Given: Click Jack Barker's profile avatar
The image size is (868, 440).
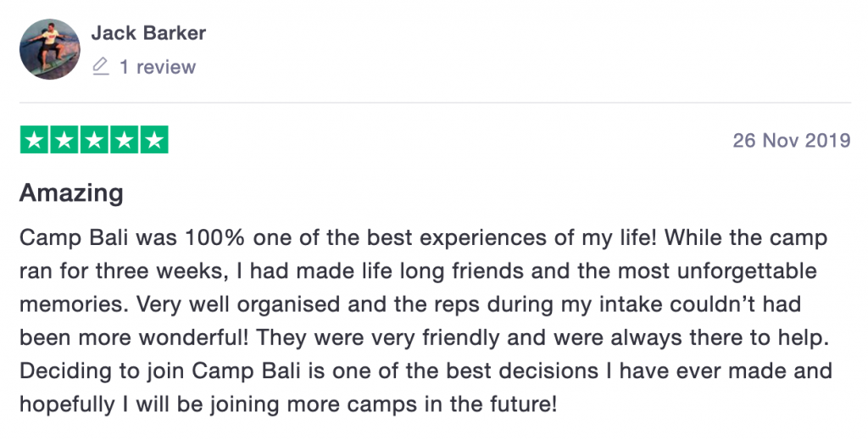Looking at the screenshot, I should [50, 49].
